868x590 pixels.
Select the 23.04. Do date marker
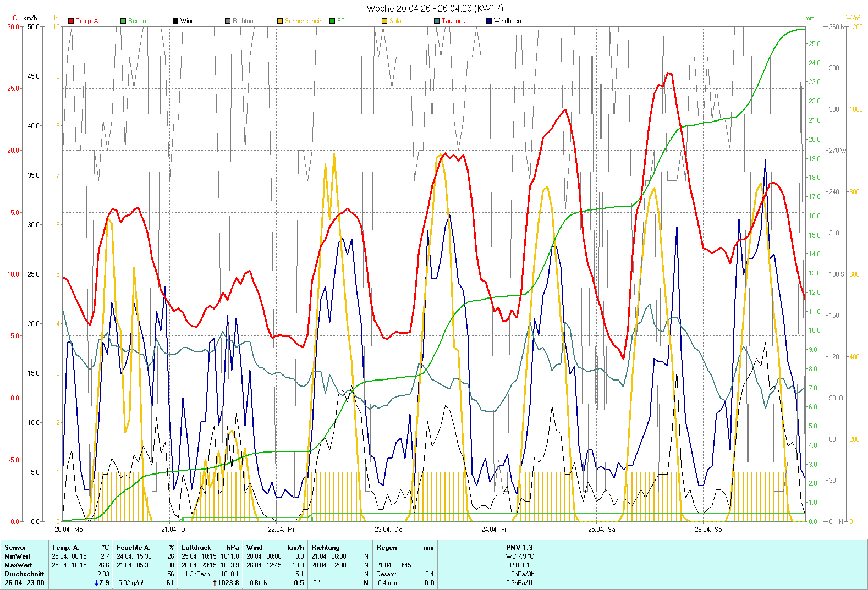(x=388, y=530)
